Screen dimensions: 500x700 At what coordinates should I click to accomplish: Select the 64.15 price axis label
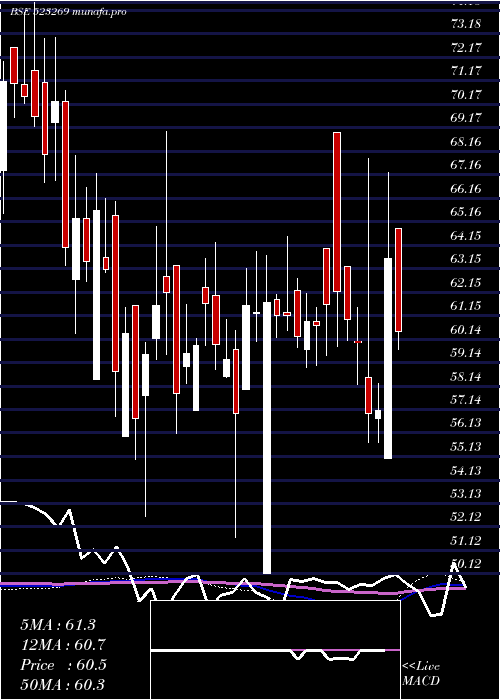(466, 235)
